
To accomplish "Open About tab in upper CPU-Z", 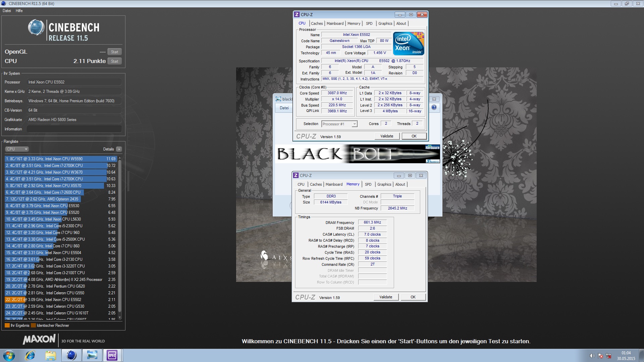I will click(x=401, y=23).
